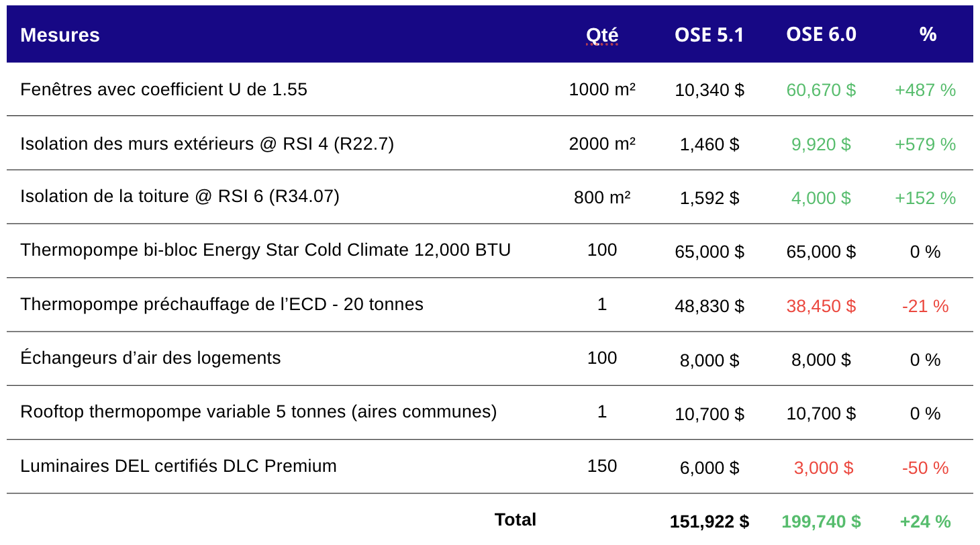The height and width of the screenshot is (545, 980).
Task: Click the 199,740 $ total value
Action: 821,522
